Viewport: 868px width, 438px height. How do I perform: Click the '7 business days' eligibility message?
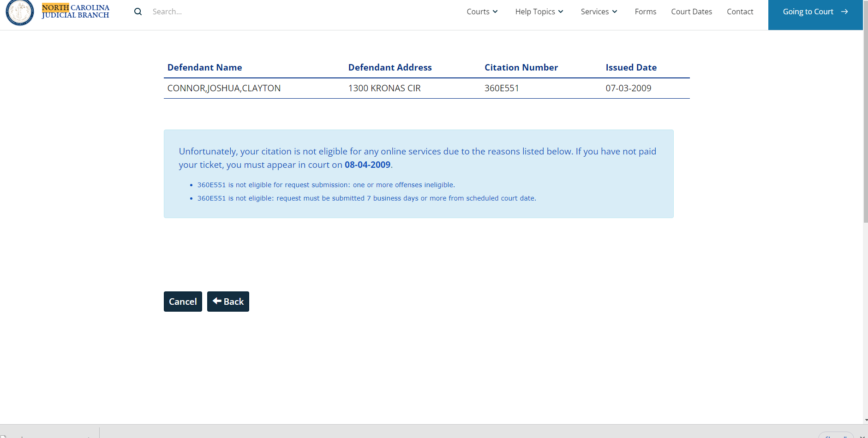(x=367, y=198)
